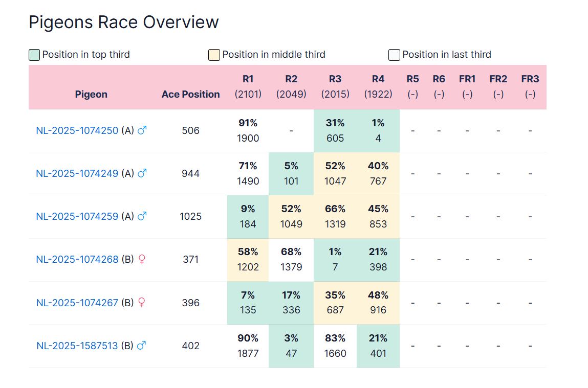Screen dimensions: 588x388
Task: Click male symbol next to NL-2025-1074259
Action: point(142,216)
